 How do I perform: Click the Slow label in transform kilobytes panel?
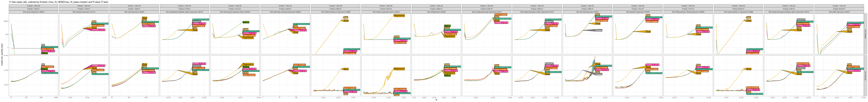click(648, 32)
